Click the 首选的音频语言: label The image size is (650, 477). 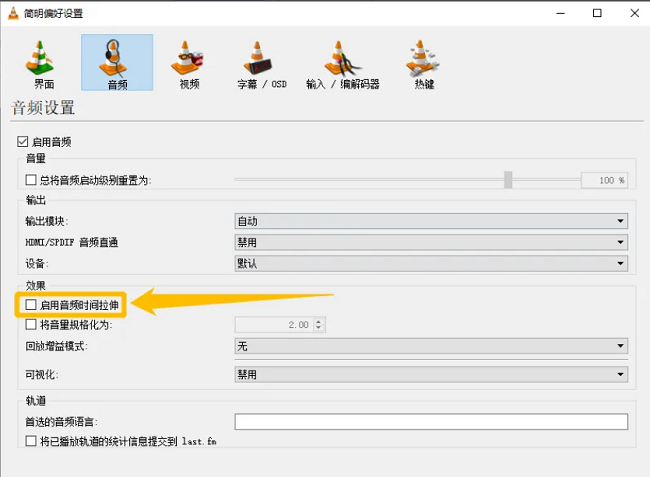61,422
